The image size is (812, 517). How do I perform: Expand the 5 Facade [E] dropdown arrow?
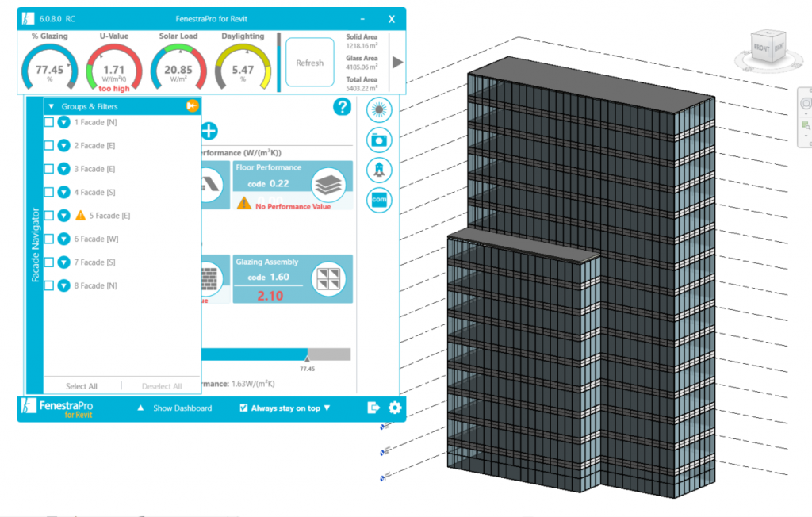pos(63,216)
